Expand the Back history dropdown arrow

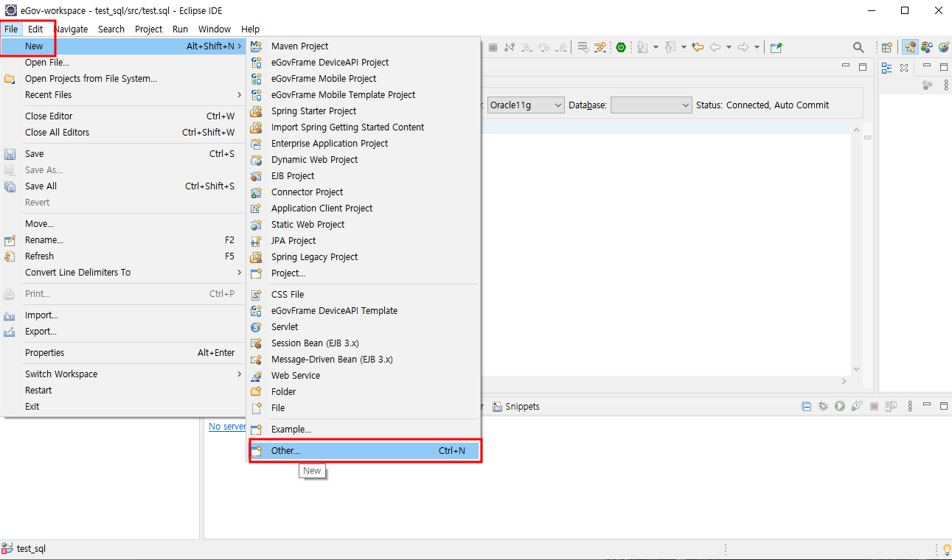click(x=729, y=47)
